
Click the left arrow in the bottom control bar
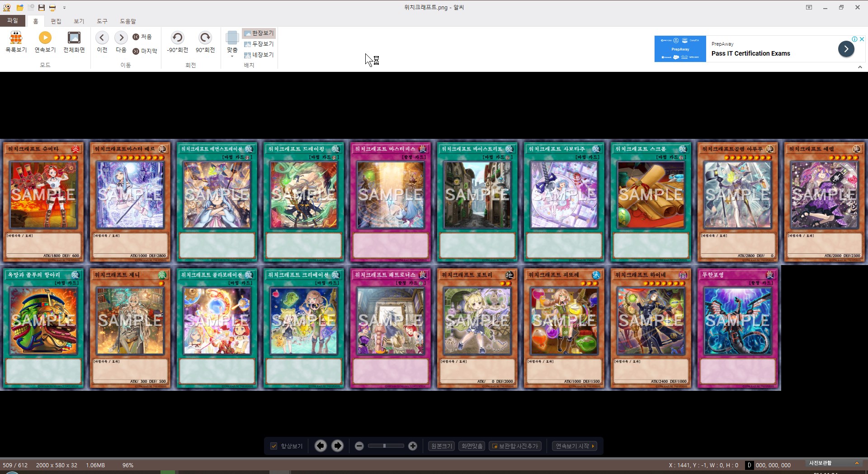click(321, 446)
